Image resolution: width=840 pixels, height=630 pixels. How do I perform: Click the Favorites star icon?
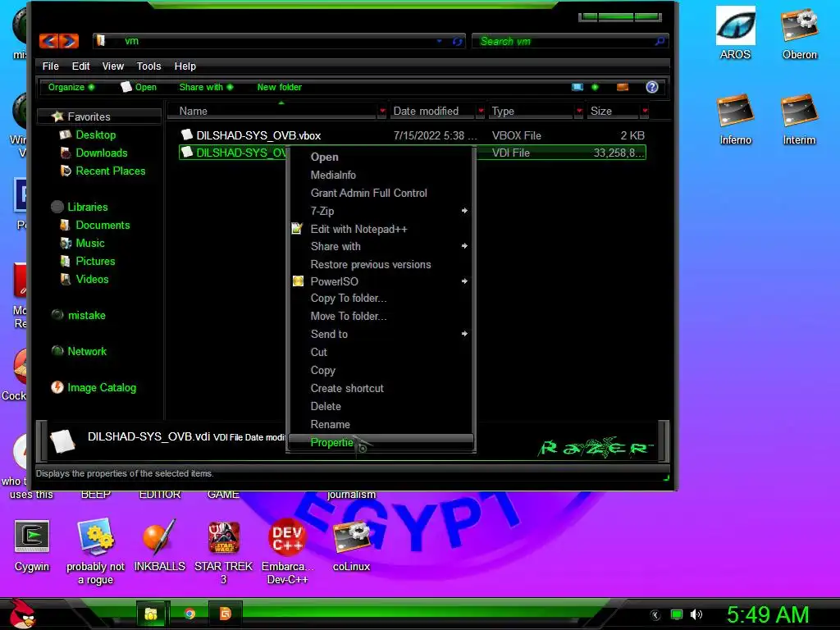pos(57,116)
